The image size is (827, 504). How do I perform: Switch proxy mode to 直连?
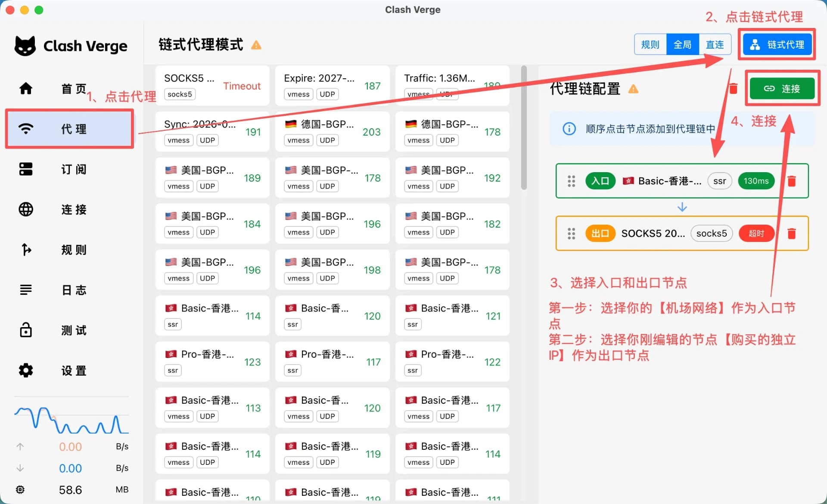tap(715, 44)
